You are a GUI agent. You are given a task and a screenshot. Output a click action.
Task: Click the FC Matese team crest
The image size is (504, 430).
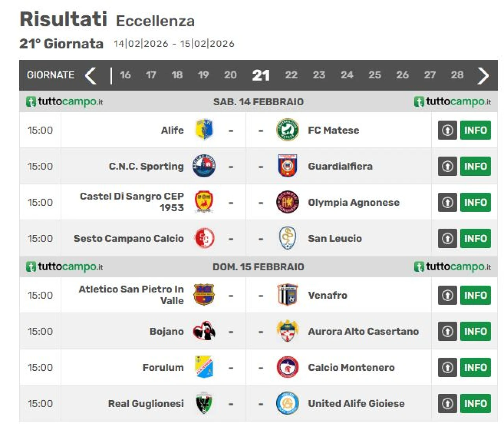point(287,130)
